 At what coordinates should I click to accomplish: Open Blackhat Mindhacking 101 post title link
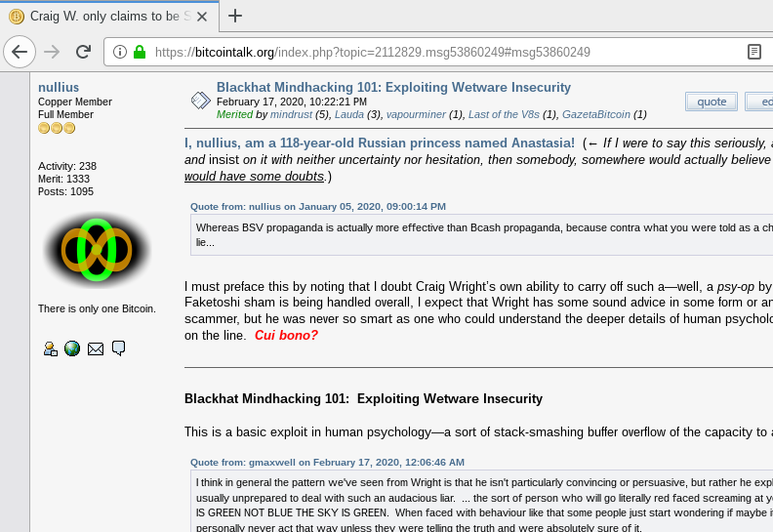(x=393, y=87)
